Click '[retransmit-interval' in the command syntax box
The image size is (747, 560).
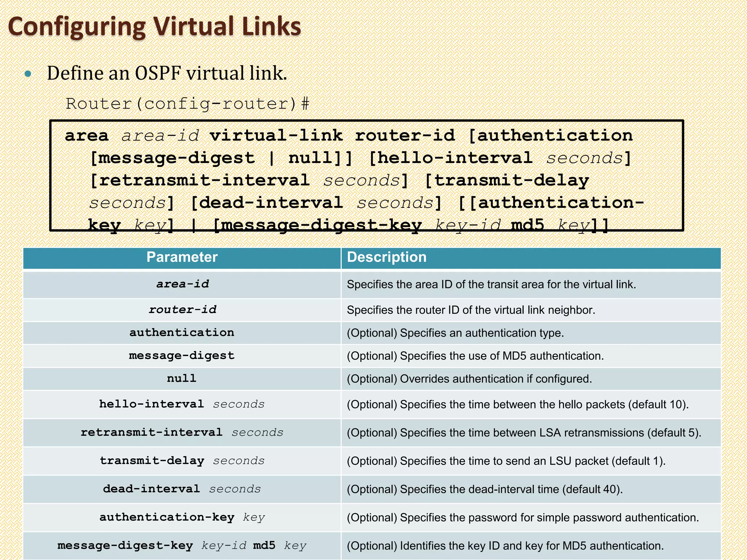200,180
